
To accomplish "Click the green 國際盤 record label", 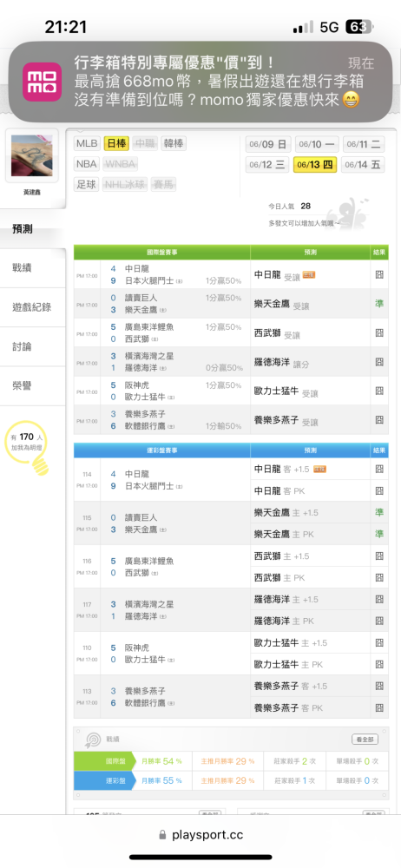I will (x=104, y=761).
